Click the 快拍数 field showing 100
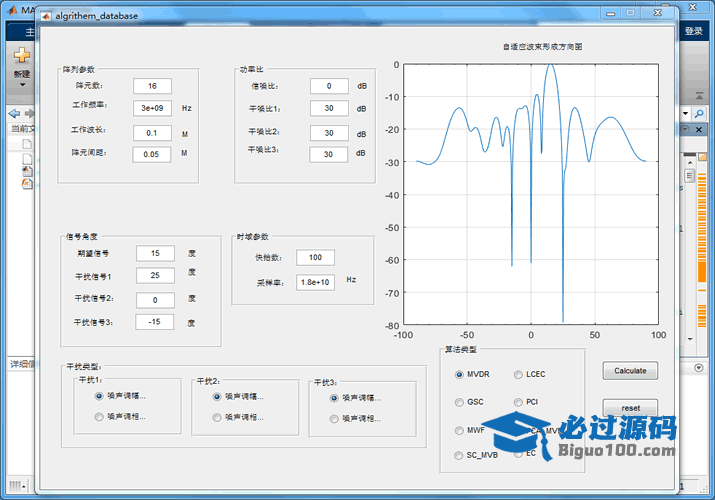The image size is (715, 500). 316,258
